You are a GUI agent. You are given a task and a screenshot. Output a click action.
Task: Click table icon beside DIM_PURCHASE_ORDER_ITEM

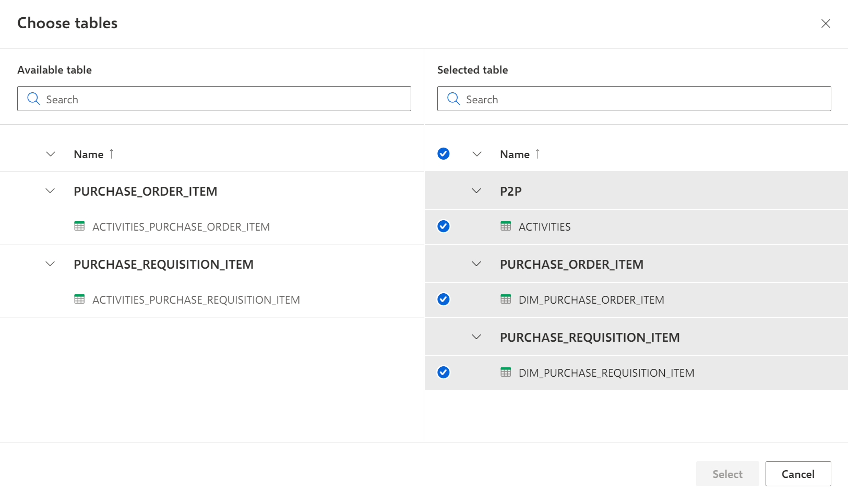(x=506, y=299)
